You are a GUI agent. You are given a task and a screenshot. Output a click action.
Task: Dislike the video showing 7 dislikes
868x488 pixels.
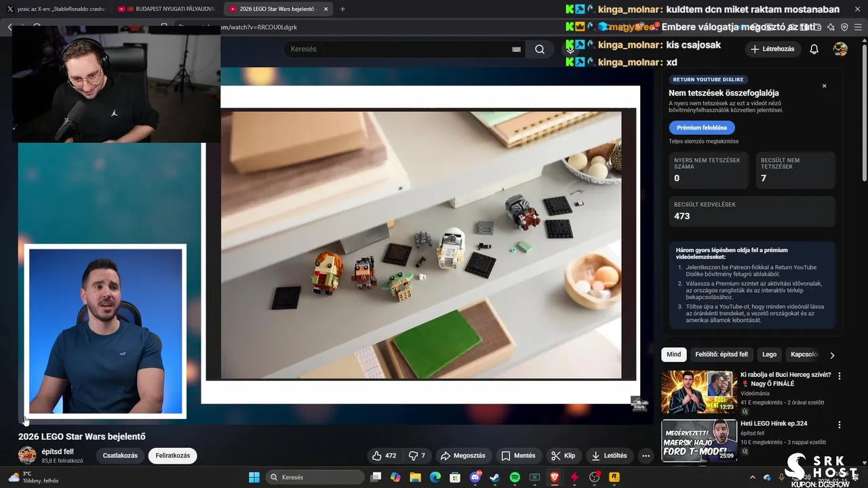[x=418, y=455]
